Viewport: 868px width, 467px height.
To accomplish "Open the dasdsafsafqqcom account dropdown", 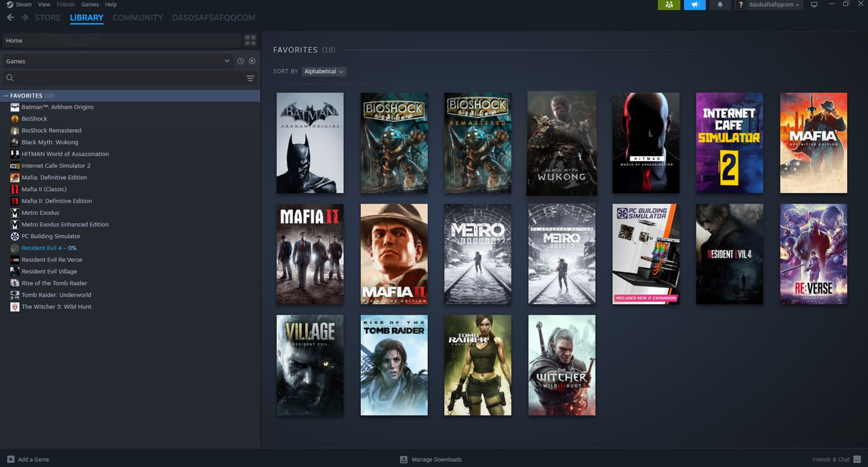I will pyautogui.click(x=773, y=5).
